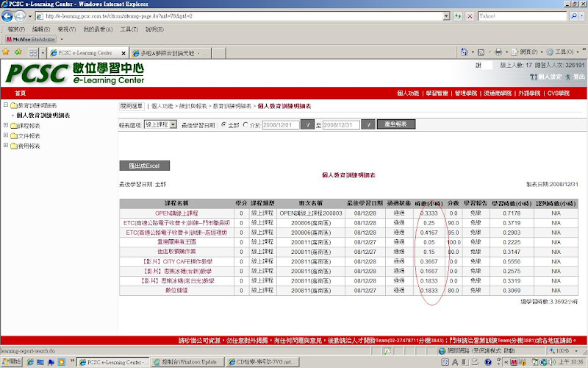Click the browser Back arrow button
588x368 pixels.
click(x=7, y=16)
